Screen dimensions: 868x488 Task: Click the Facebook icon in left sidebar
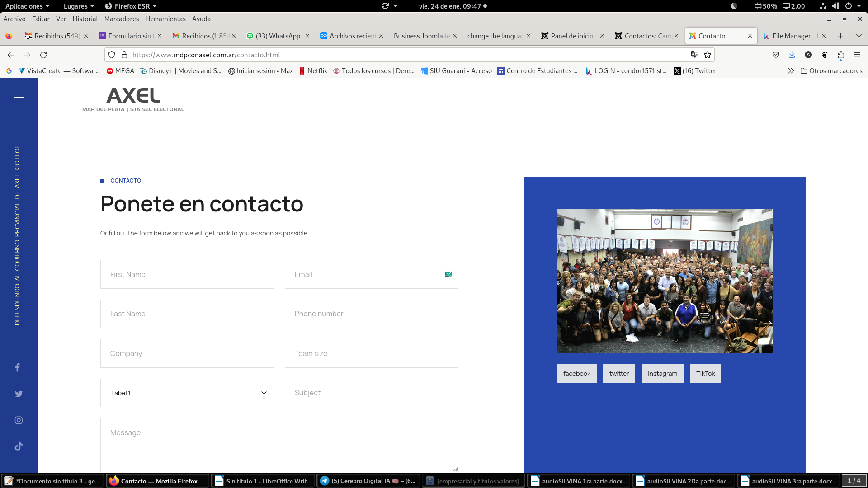click(18, 367)
